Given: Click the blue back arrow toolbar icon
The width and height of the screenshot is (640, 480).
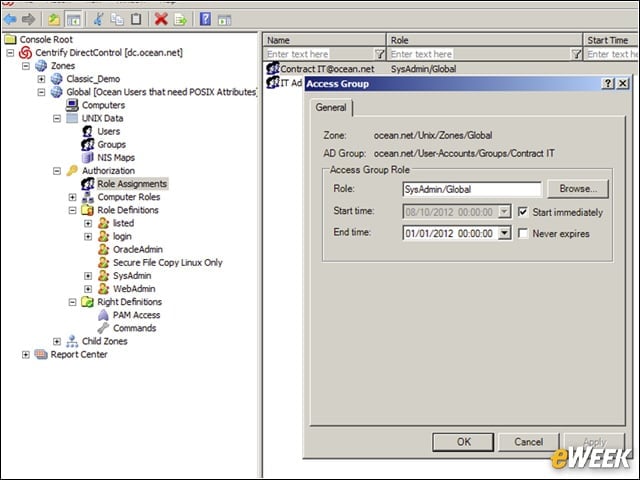Looking at the screenshot, I should point(11,19).
